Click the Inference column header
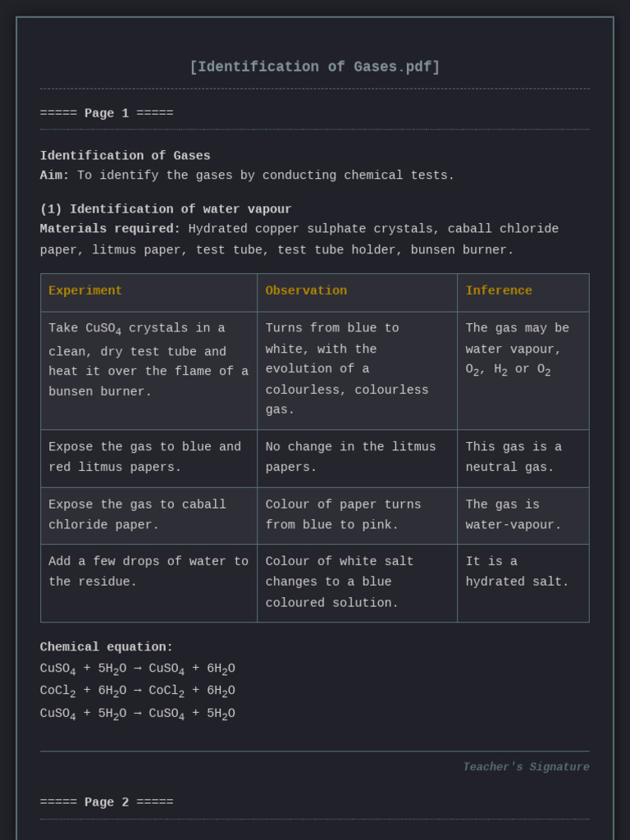This screenshot has width=630, height=840. click(499, 291)
